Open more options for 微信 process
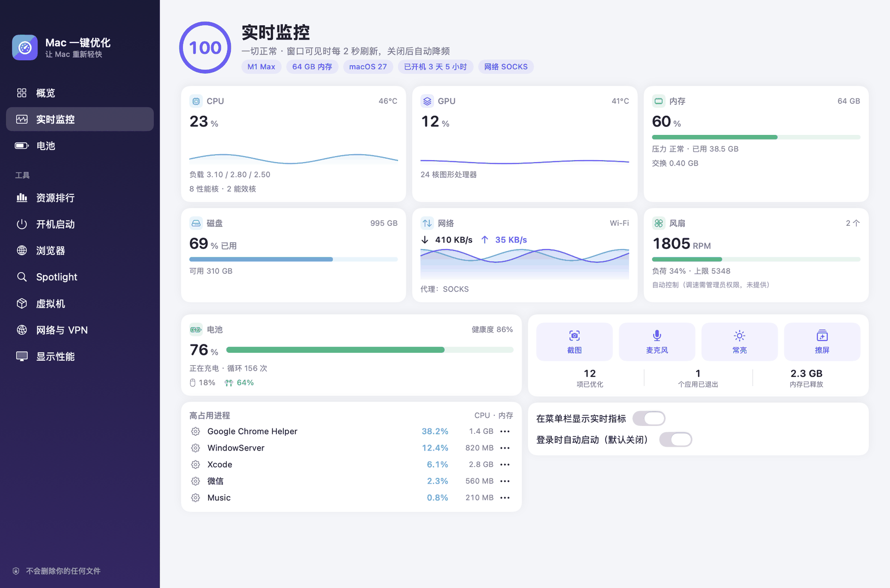This screenshot has height=588, width=890. click(x=505, y=481)
